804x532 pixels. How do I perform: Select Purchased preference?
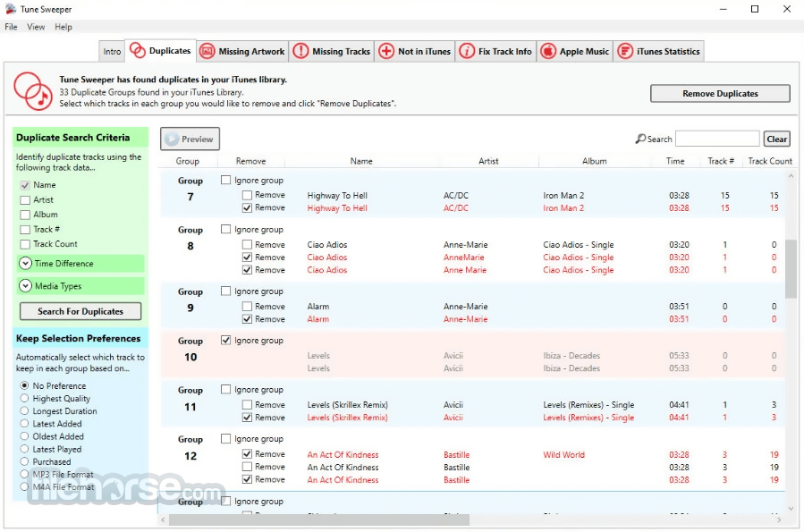[x=24, y=461]
